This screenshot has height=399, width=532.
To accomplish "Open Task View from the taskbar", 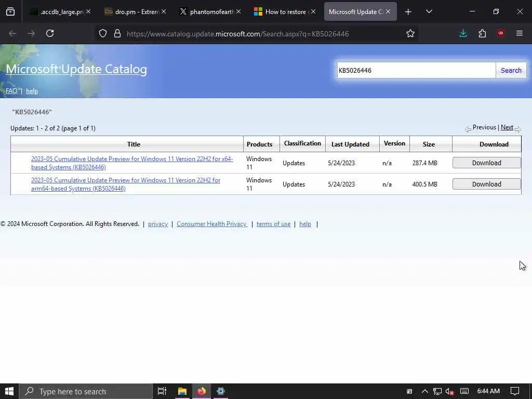I will click(x=162, y=391).
